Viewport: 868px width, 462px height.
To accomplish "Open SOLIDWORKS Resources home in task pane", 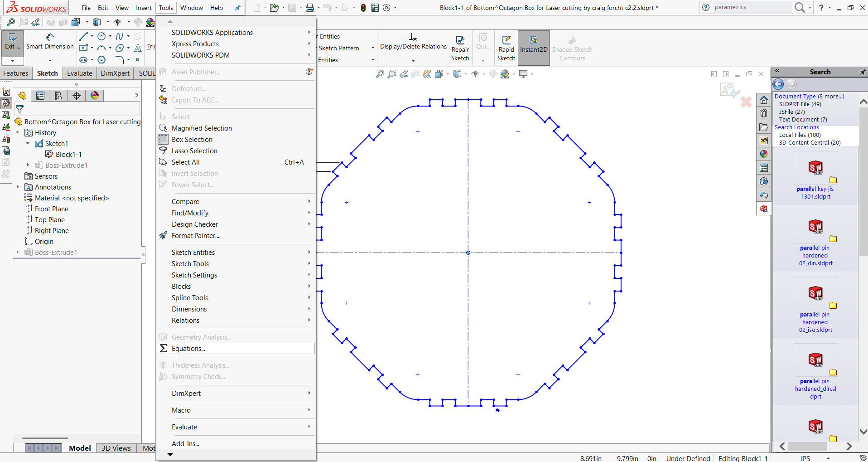I will (764, 100).
